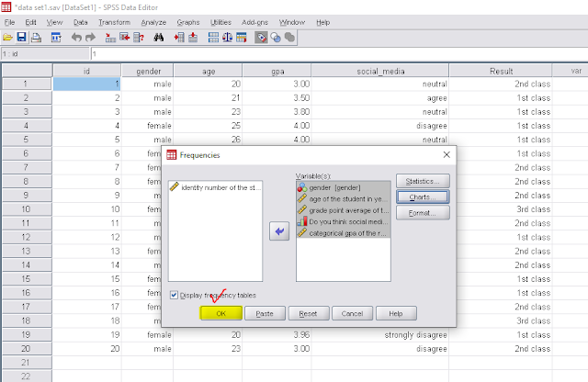
Task: Click the Paste button in Frequencies
Action: coord(265,313)
